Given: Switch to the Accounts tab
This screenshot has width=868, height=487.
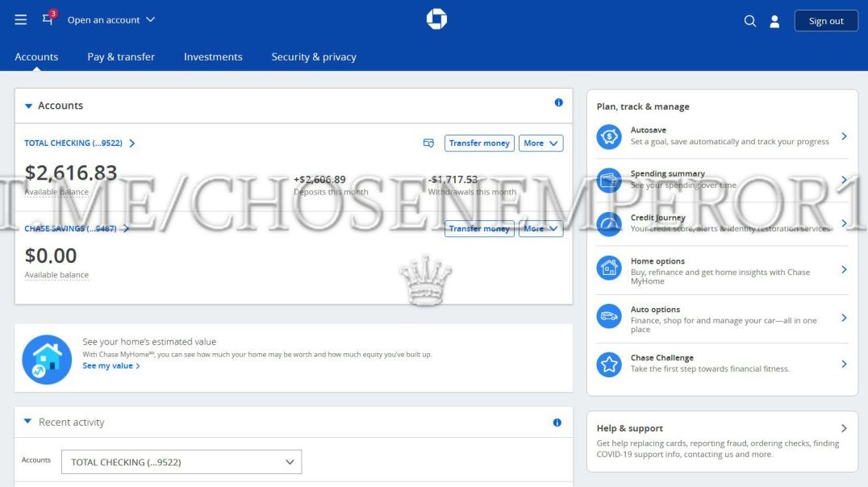Looking at the screenshot, I should (36, 57).
